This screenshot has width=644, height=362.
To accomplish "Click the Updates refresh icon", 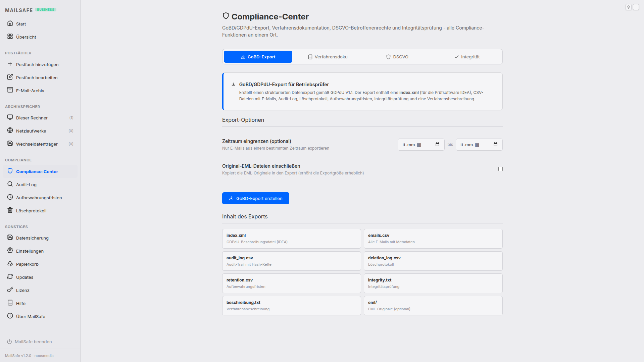I will tap(10, 277).
